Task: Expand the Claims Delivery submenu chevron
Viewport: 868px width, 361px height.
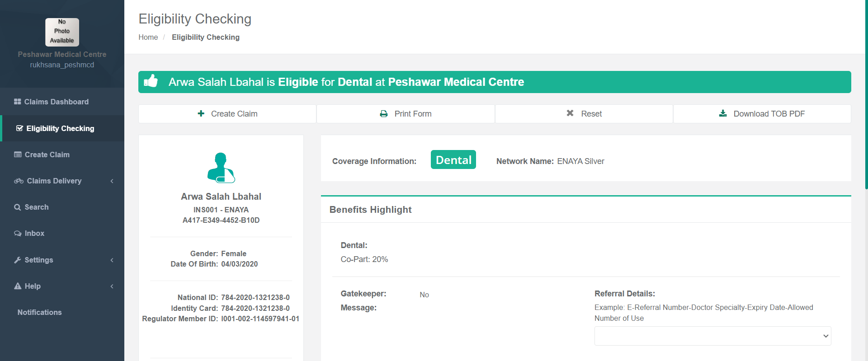Action: click(112, 181)
